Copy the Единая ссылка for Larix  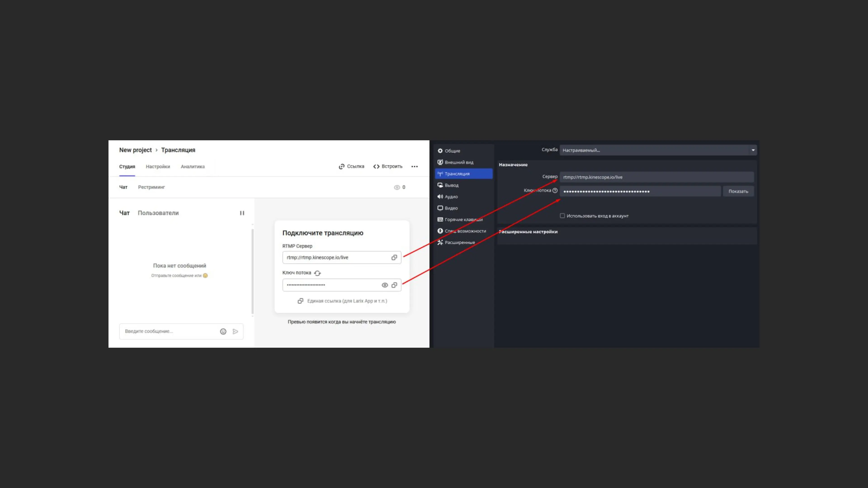click(x=342, y=301)
